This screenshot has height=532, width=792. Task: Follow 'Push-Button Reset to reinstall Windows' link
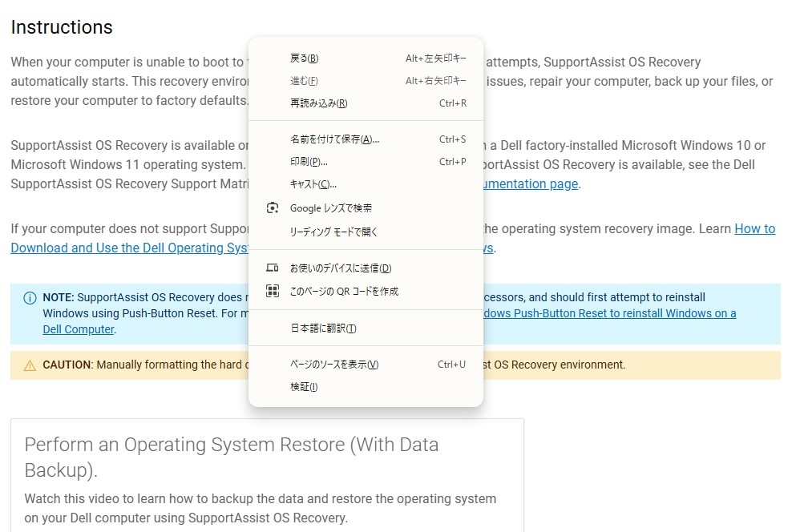[x=610, y=313]
